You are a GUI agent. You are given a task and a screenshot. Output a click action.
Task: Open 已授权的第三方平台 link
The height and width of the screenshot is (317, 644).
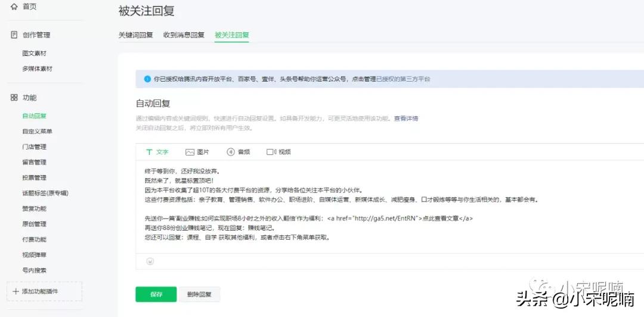click(x=403, y=79)
